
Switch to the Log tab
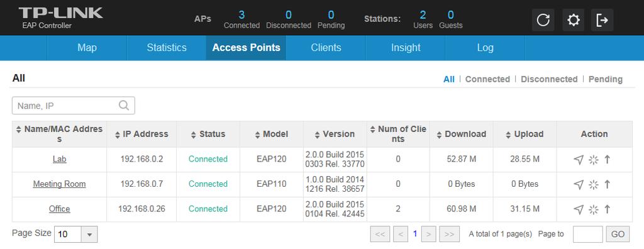[x=485, y=48]
